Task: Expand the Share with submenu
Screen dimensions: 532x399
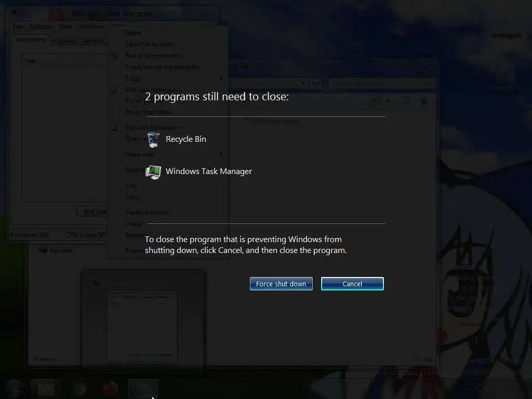Action: point(168,154)
